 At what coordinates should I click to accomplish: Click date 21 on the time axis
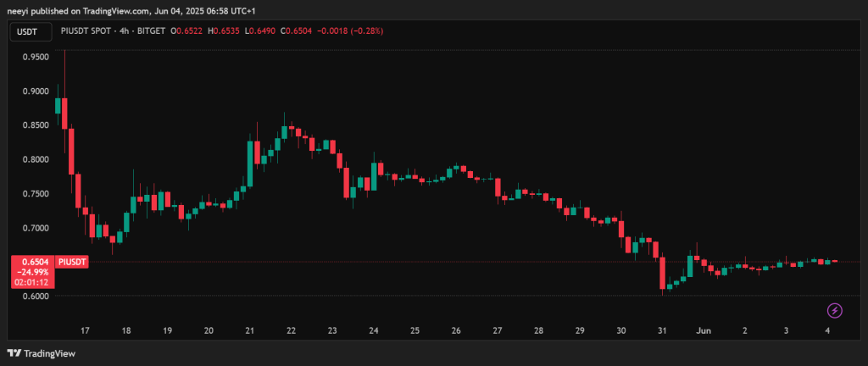click(250, 330)
